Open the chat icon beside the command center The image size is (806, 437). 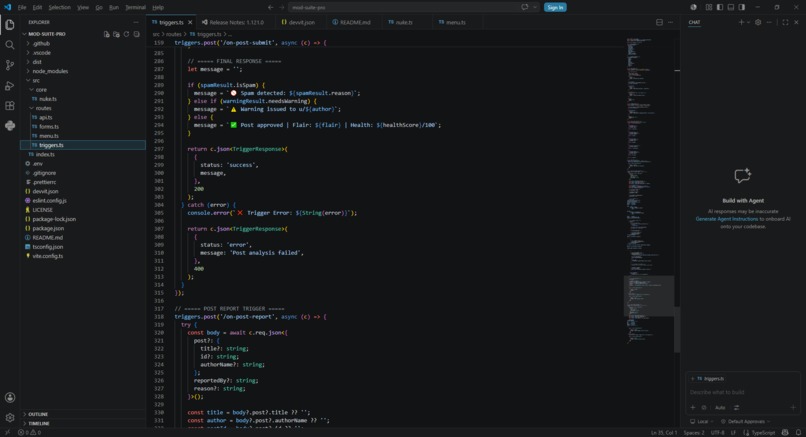coord(524,7)
